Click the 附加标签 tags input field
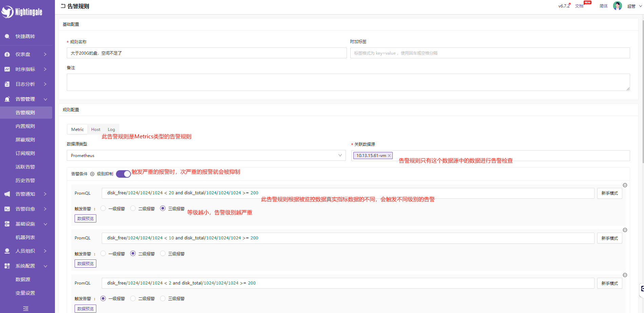644x313 pixels. tap(490, 53)
